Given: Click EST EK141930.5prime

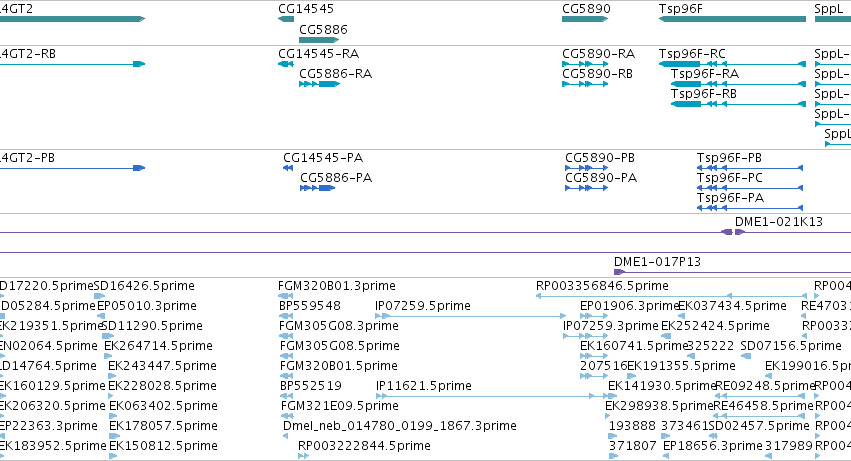Looking at the screenshot, I should click(x=662, y=387).
